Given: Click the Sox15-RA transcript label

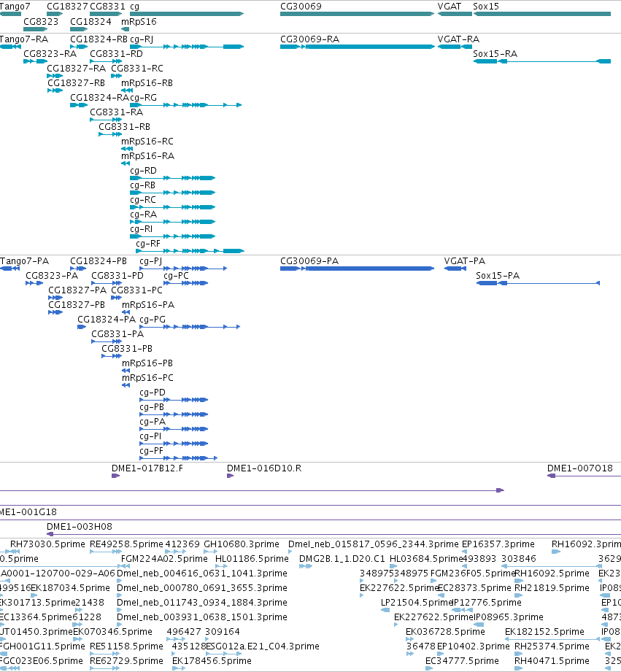Looking at the screenshot, I should tap(495, 54).
